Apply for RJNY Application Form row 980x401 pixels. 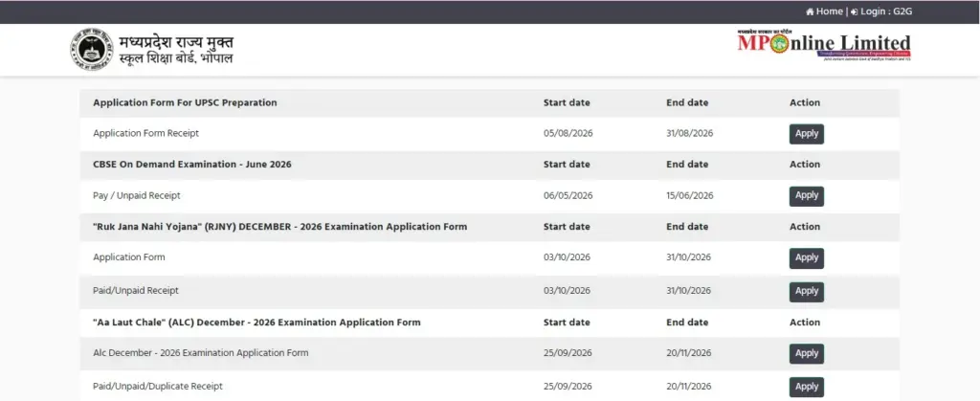(x=806, y=258)
